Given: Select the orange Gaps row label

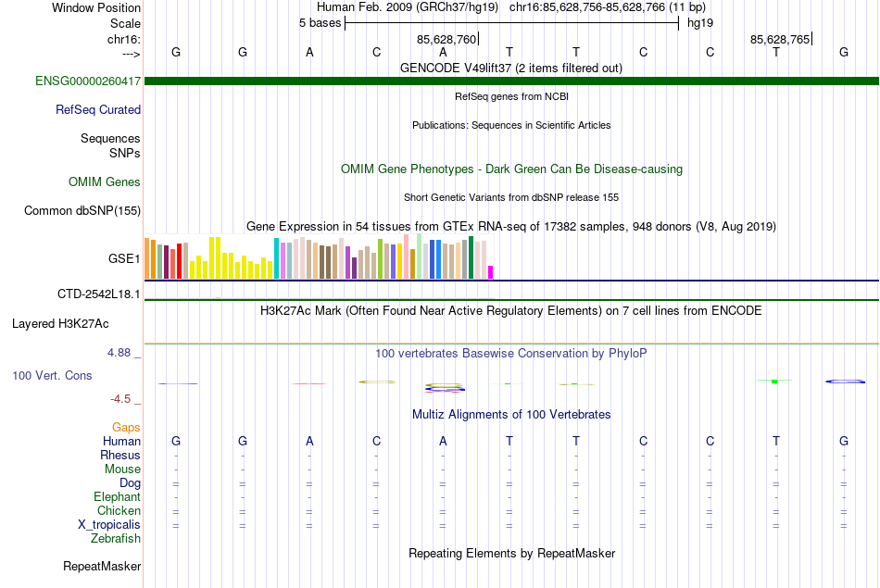Looking at the screenshot, I should 126,428.
